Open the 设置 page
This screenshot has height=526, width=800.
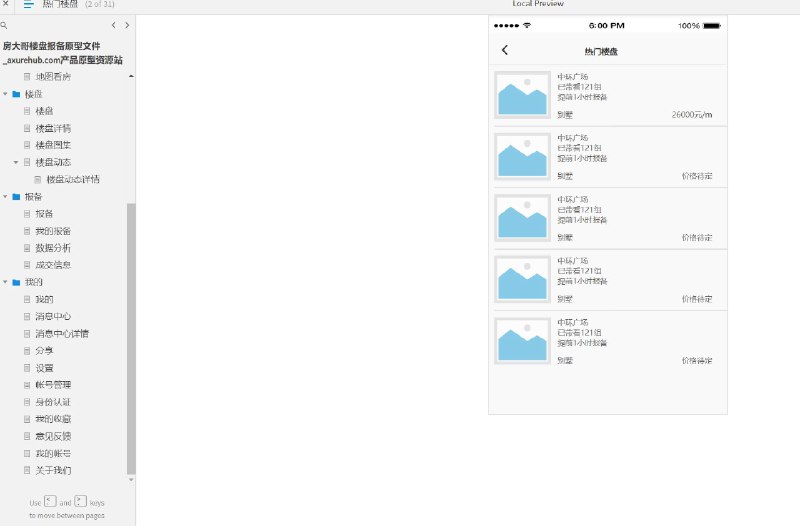coord(44,368)
